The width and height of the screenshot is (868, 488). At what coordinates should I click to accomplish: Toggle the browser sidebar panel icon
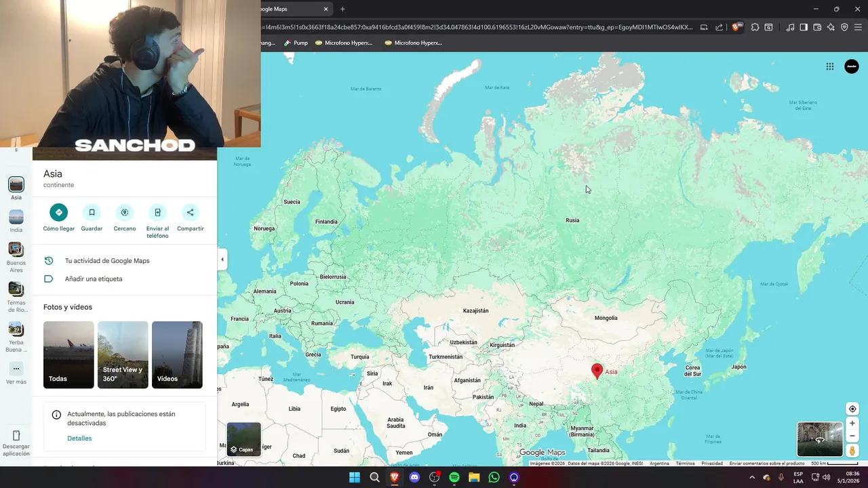804,27
